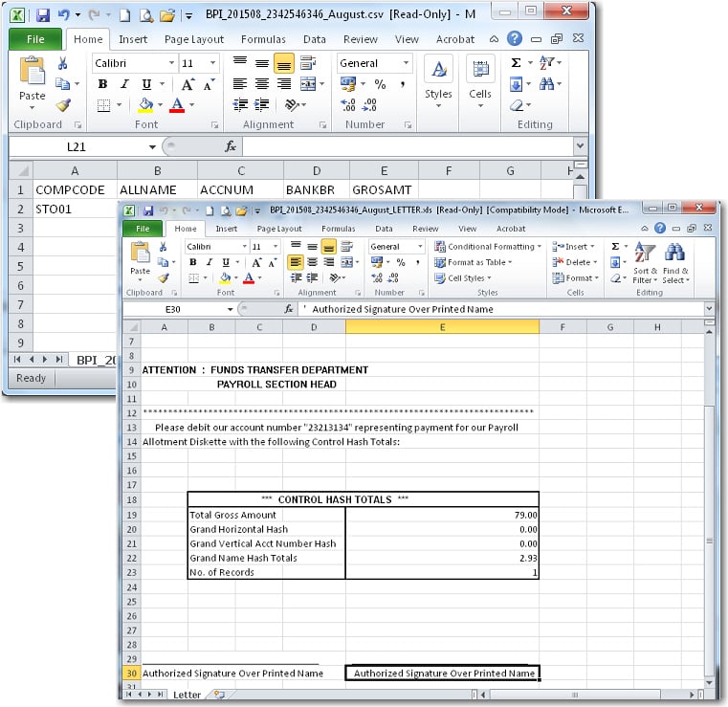Image resolution: width=728 pixels, height=707 pixels.
Task: Click Format Painter brush in back window
Action: [x=62, y=105]
